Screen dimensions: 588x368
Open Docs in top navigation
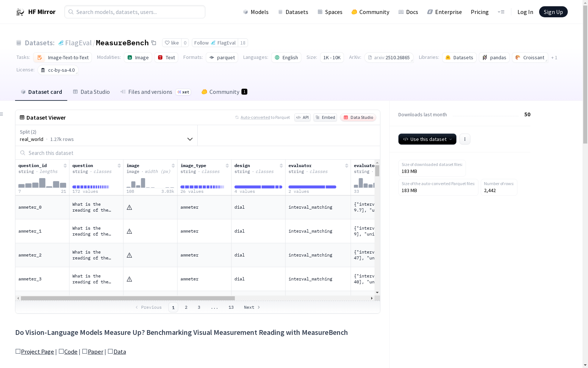(x=408, y=12)
